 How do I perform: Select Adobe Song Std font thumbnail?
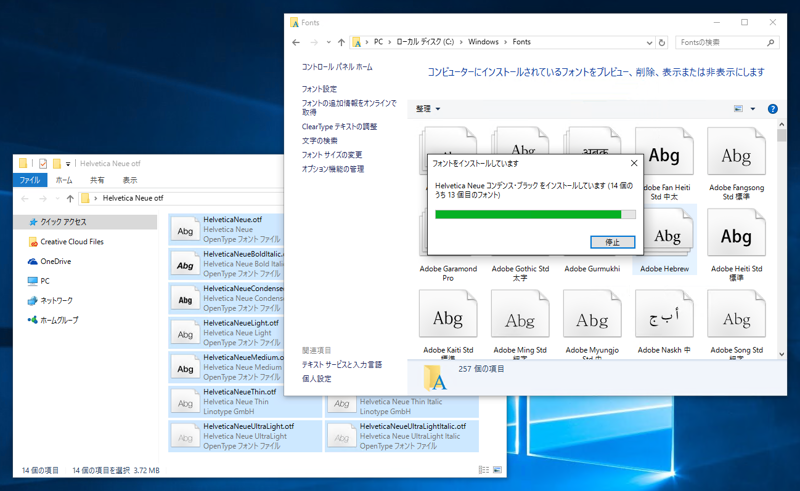click(x=736, y=314)
